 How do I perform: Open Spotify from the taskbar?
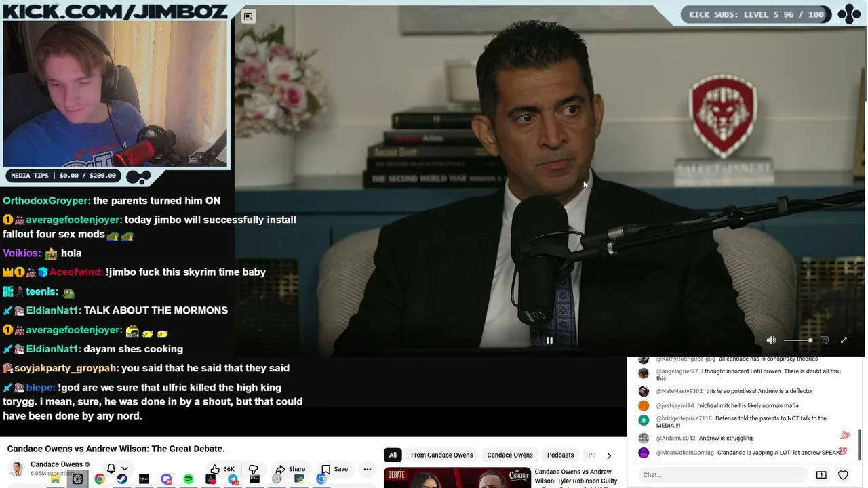pos(189,479)
